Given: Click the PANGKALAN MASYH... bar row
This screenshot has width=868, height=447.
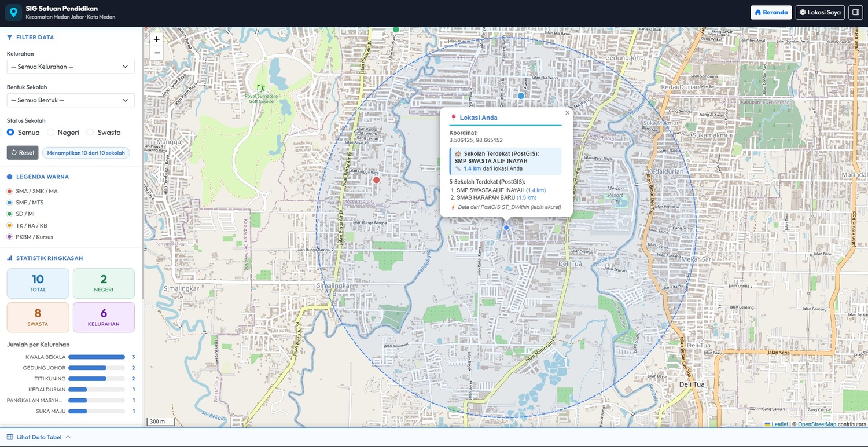Looking at the screenshot, I should pos(71,400).
